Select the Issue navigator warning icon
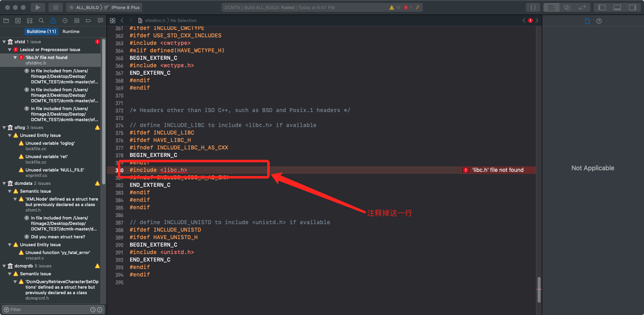This screenshot has height=315, width=644. pyautogui.click(x=53, y=20)
